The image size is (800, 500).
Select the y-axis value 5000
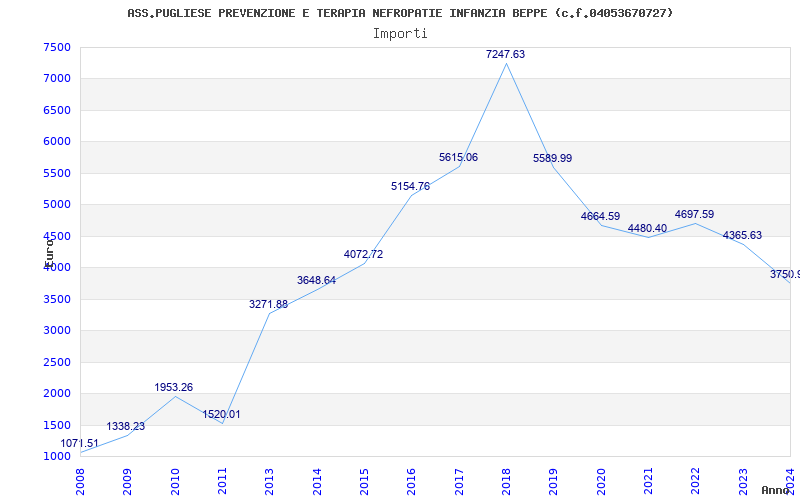click(57, 205)
